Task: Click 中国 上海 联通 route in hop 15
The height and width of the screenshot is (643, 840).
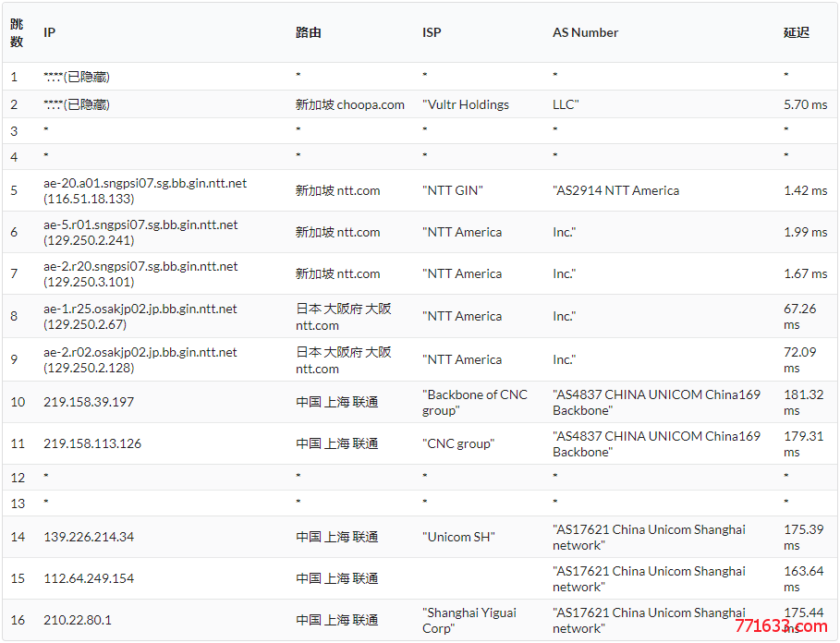Action: pyautogui.click(x=337, y=578)
